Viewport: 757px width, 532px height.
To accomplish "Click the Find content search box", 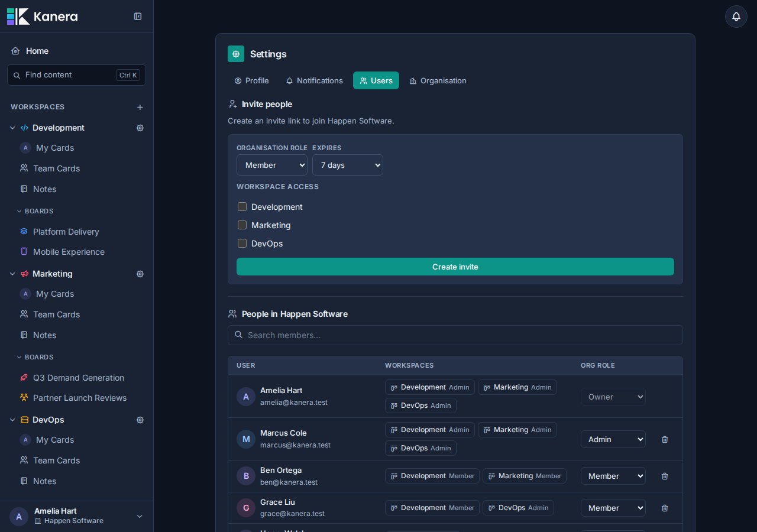I will pos(76,75).
